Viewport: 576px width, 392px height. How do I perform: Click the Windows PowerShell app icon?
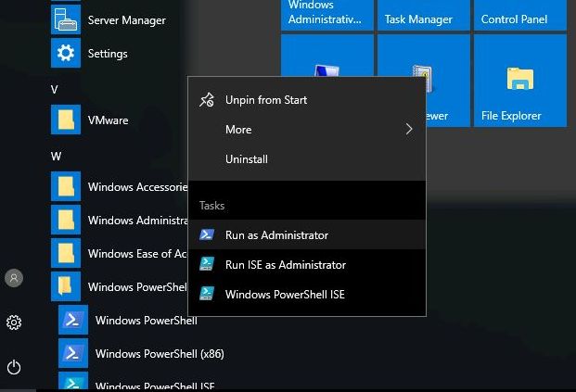pyautogui.click(x=73, y=320)
